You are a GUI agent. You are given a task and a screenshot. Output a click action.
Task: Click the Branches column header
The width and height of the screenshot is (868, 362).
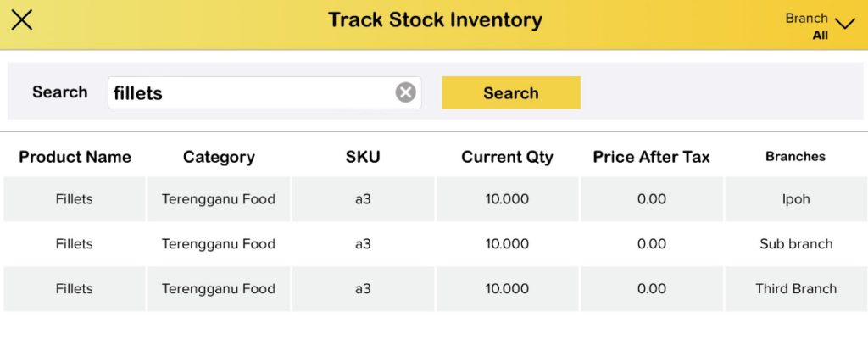795,157
